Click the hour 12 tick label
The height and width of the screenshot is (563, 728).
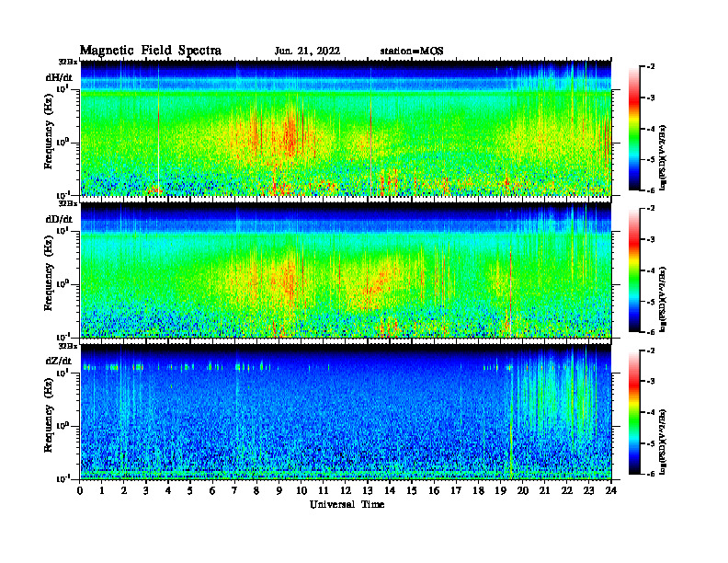coord(346,490)
